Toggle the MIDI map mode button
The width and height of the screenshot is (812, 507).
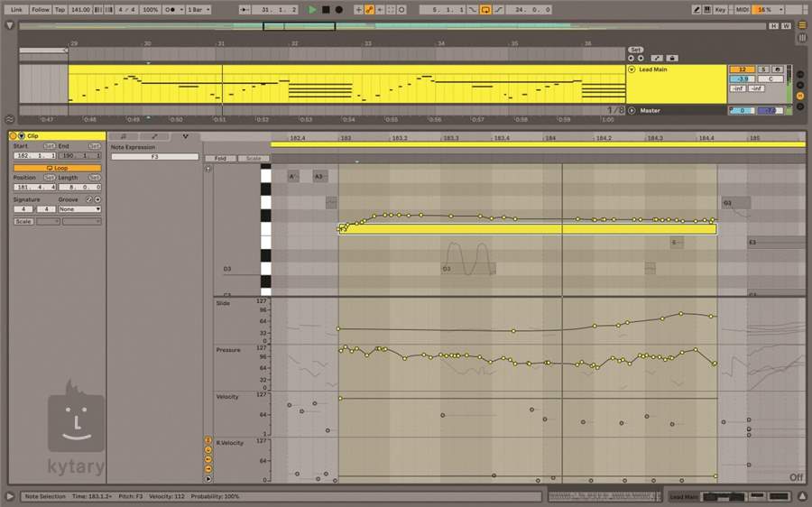click(742, 9)
